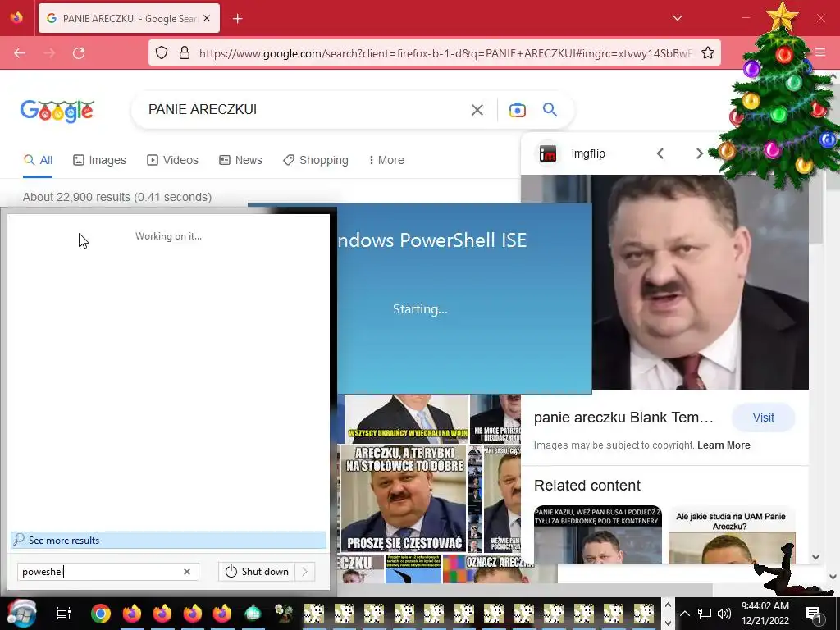
Task: Switch to the Images tab
Action: click(x=99, y=160)
